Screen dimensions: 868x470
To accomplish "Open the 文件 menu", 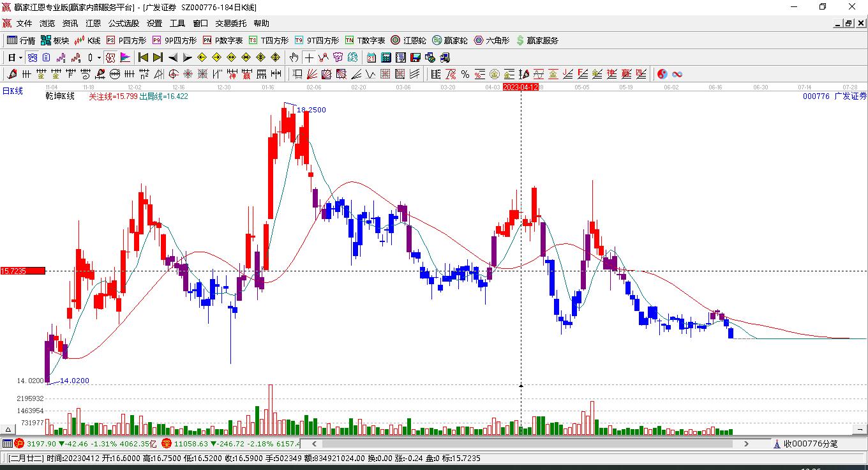I will [x=24, y=24].
